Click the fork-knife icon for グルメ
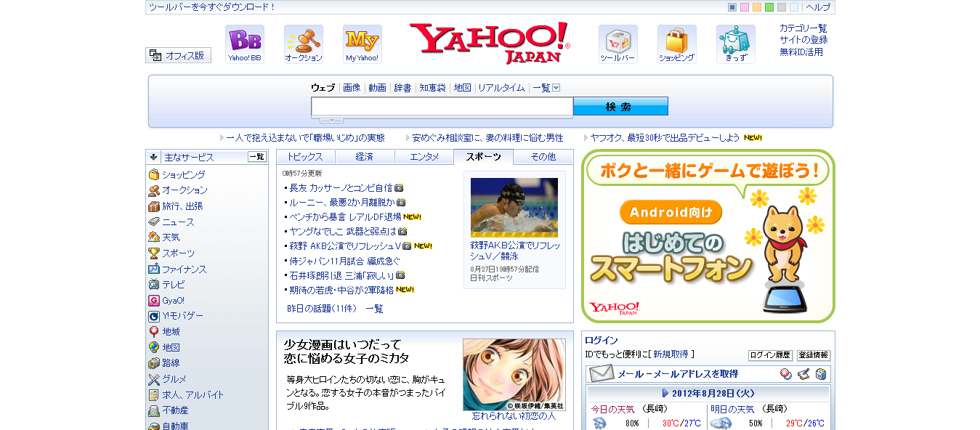Viewport: 980px width, 430px height. click(x=153, y=378)
